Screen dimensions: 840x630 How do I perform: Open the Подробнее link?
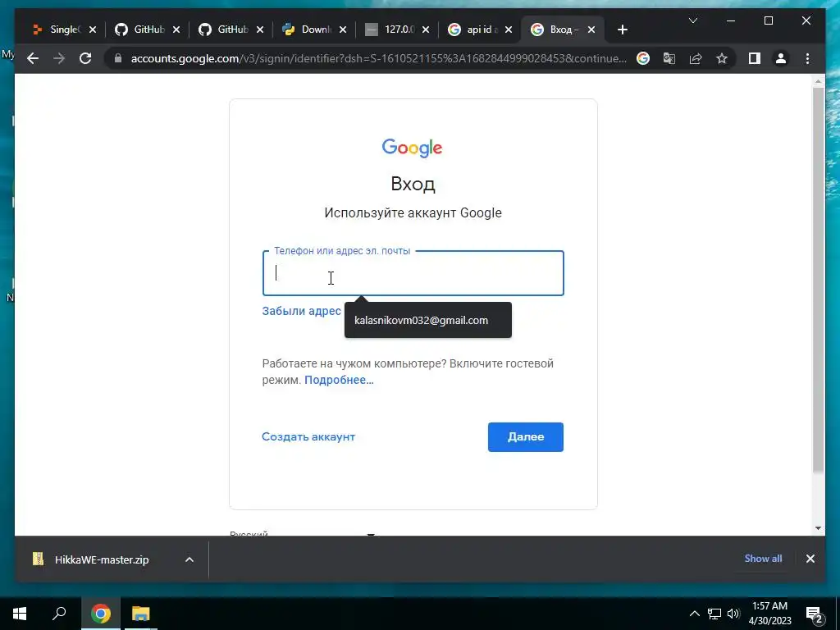[339, 380]
